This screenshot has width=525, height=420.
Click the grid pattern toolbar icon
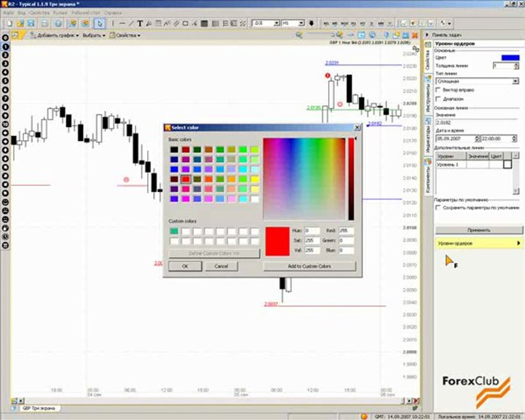pos(204,23)
